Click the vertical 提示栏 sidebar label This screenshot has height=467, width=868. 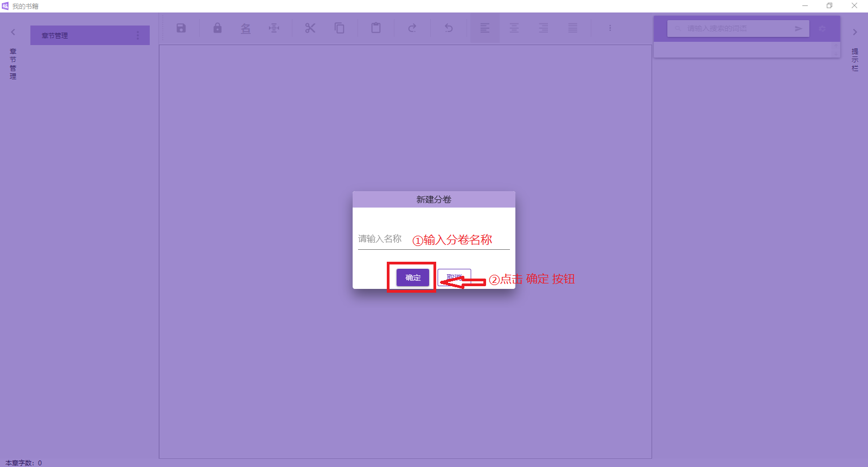[x=855, y=60]
